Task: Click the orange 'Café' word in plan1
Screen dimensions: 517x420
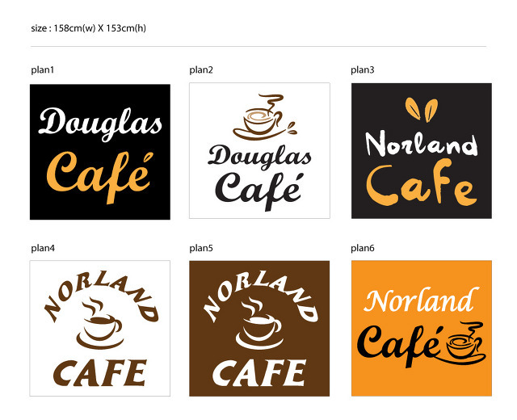Action: click(100, 178)
